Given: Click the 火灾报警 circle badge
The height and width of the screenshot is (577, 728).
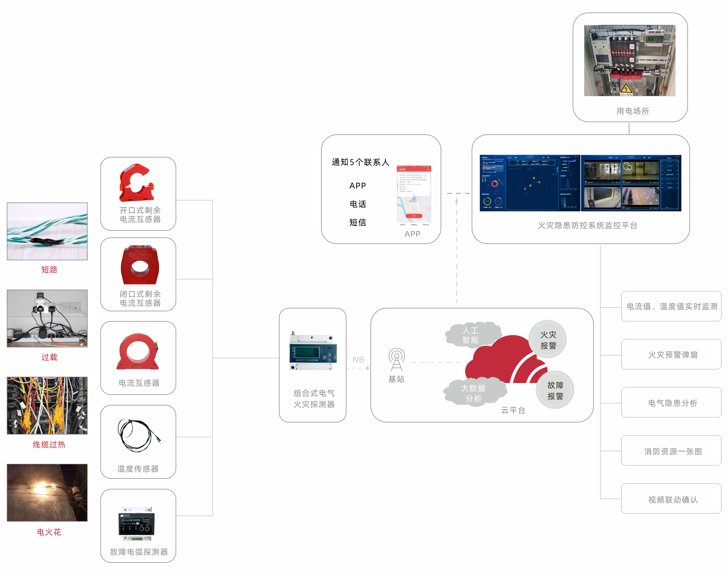Looking at the screenshot, I should (548, 340).
